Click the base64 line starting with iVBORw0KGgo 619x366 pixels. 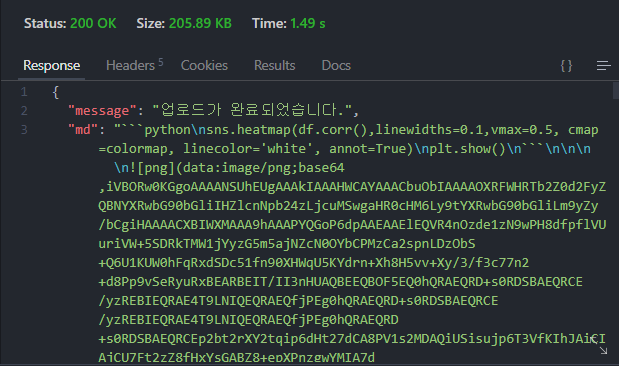coord(352,187)
